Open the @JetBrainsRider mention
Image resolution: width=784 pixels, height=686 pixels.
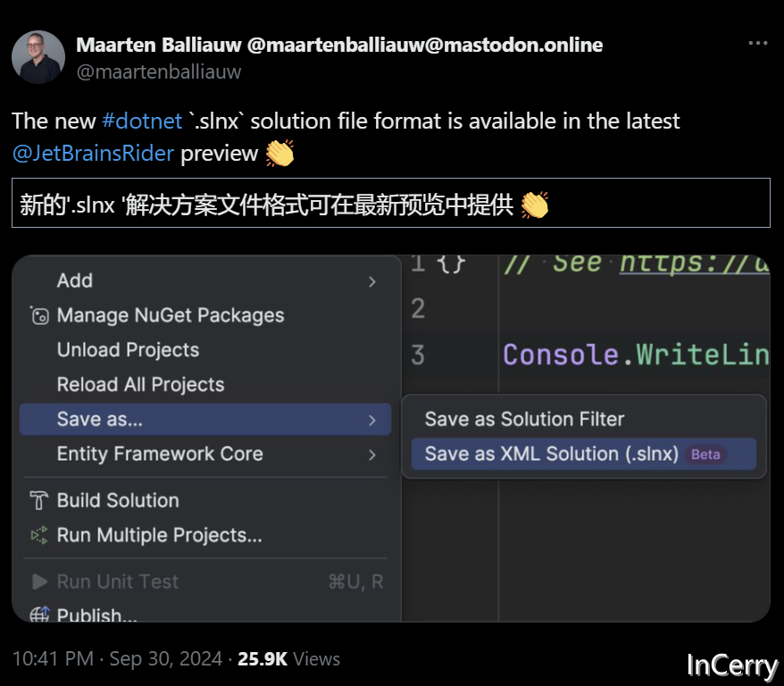[93, 153]
